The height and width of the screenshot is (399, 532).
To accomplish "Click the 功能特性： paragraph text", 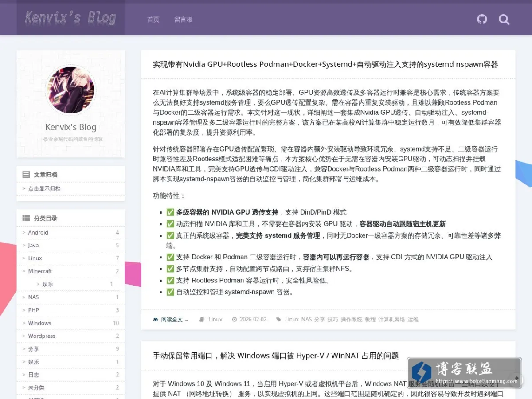I will coord(169,196).
